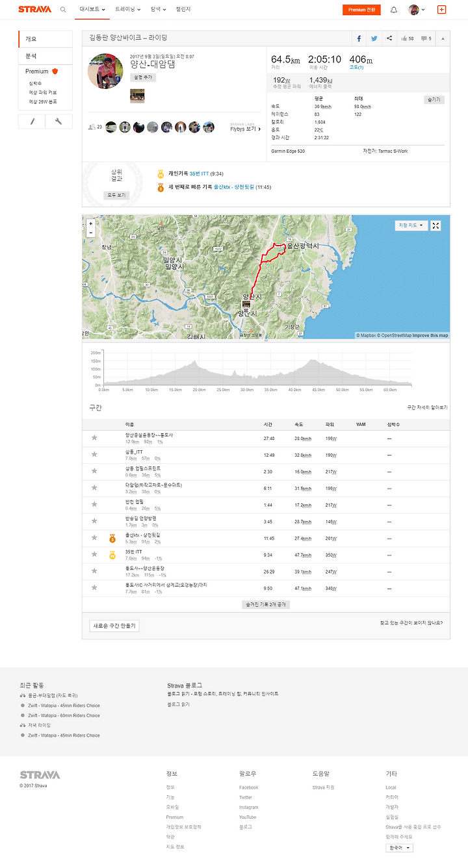The image size is (468, 868).
Task: Click bronze medal in 11:45 segment row
Action: (x=112, y=539)
